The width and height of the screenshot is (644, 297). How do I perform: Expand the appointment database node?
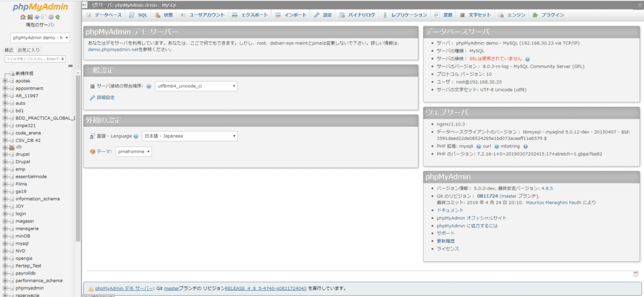pos(5,88)
